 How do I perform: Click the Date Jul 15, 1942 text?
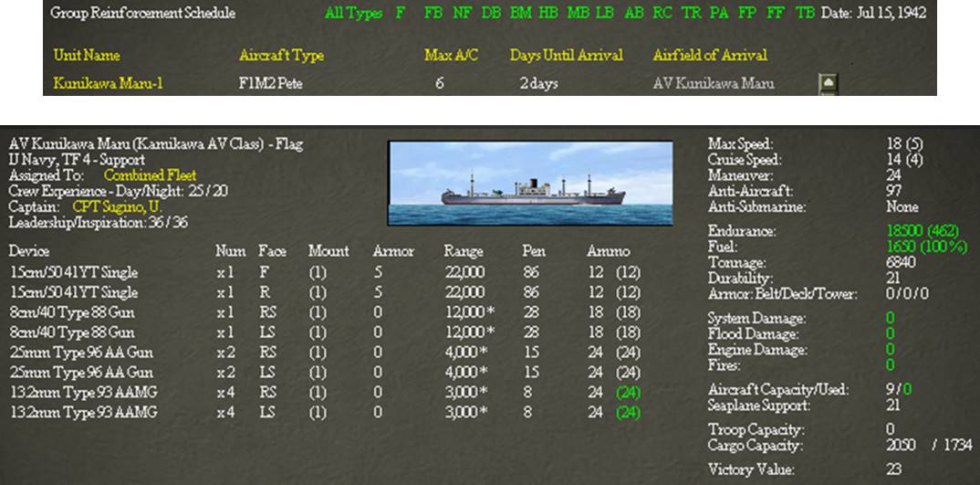[x=874, y=13]
